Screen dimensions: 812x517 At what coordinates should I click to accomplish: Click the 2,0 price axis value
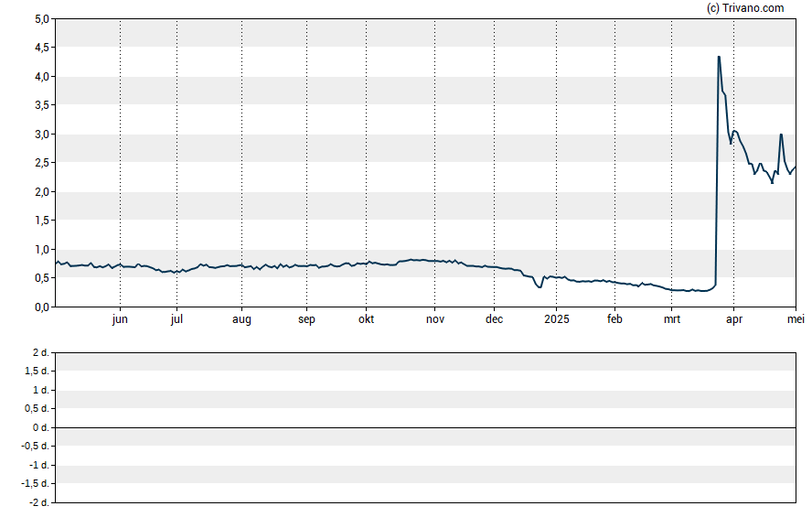coord(42,191)
